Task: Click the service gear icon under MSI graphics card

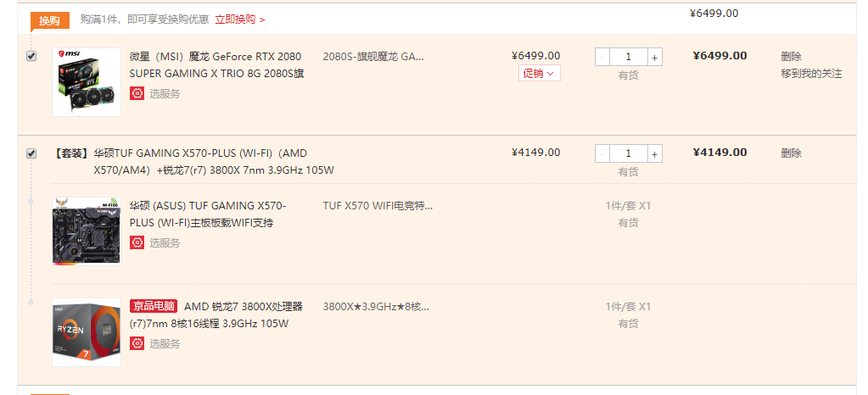Action: pyautogui.click(x=137, y=93)
